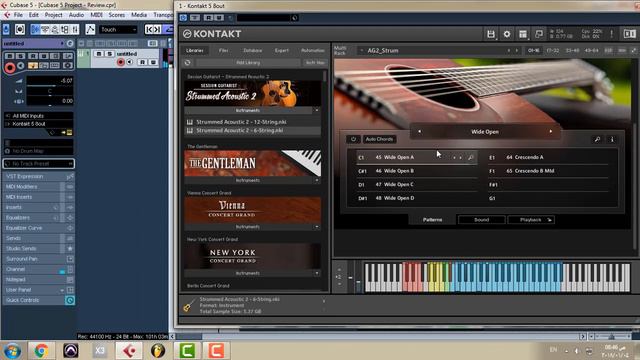Screen dimensions: 640x360
Task: Switch to Sound tab in instrument
Action: (x=482, y=220)
